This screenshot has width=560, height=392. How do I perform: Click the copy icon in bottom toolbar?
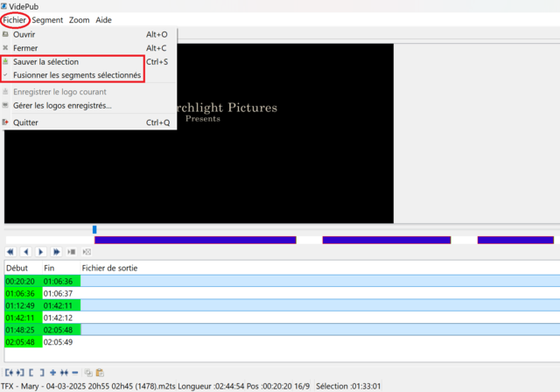88,373
